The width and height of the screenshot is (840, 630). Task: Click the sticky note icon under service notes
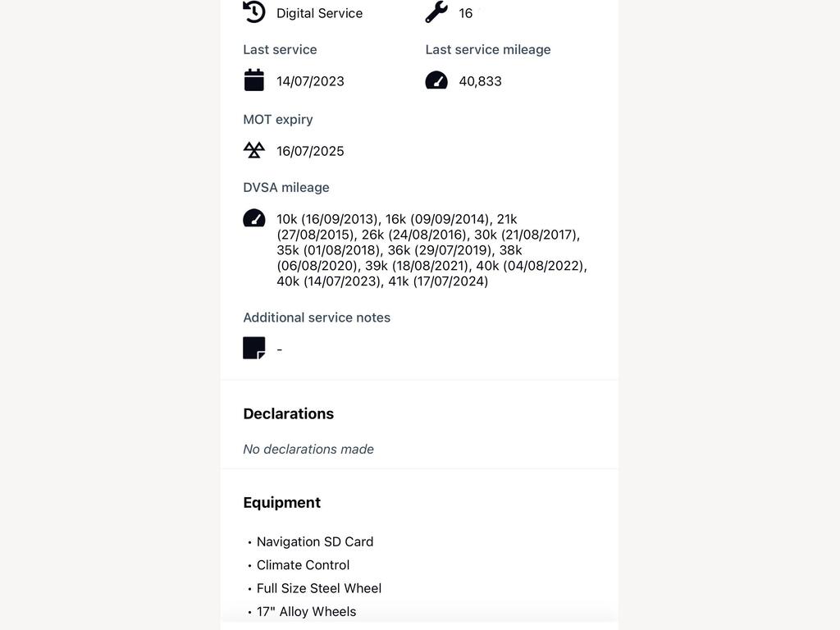point(254,348)
